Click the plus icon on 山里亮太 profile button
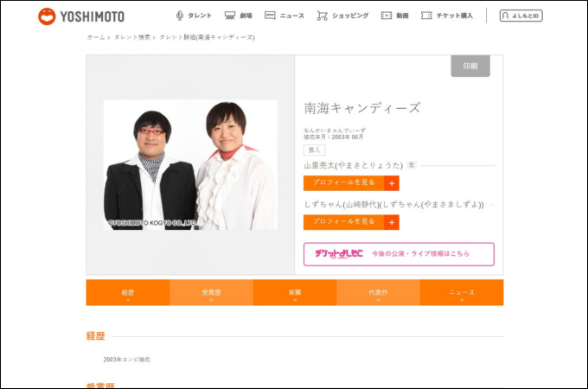 click(392, 183)
